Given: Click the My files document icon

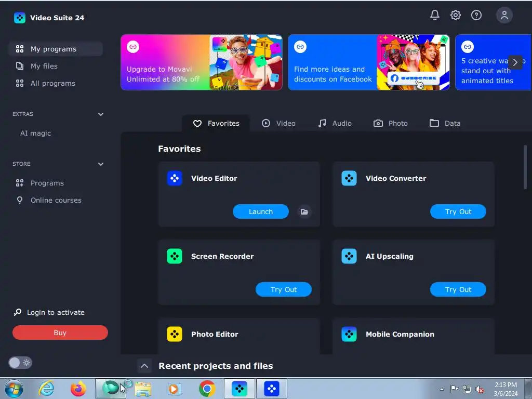Looking at the screenshot, I should click(x=20, y=66).
